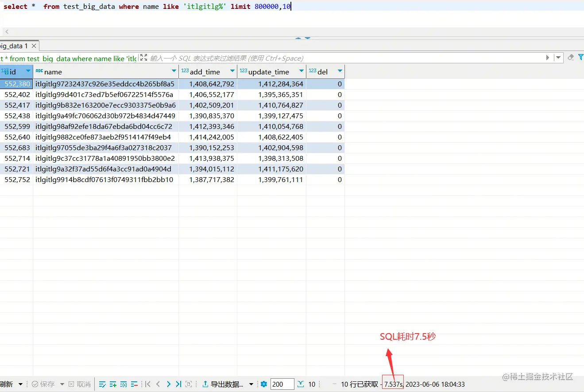The height and width of the screenshot is (392, 584).
Task: Close the big_data 1 result tab
Action: pos(34,46)
